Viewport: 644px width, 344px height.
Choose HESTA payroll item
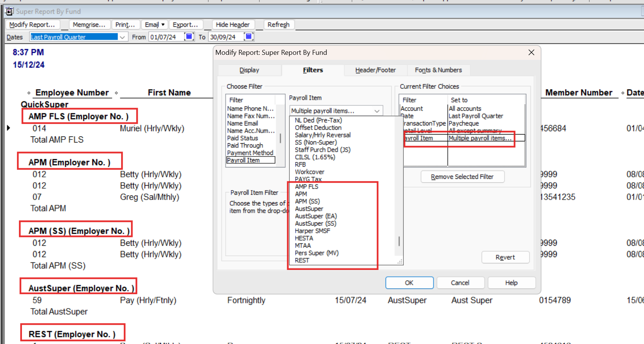[304, 239]
